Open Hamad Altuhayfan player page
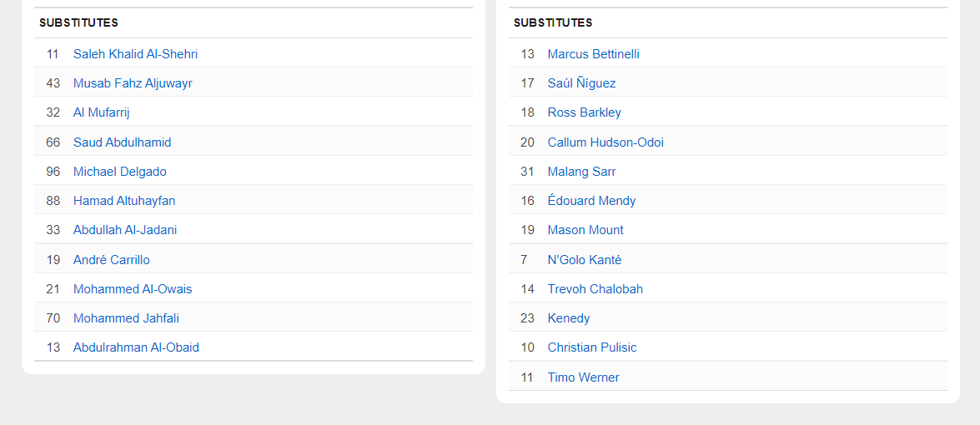Screen dimensions: 980x425 124,201
